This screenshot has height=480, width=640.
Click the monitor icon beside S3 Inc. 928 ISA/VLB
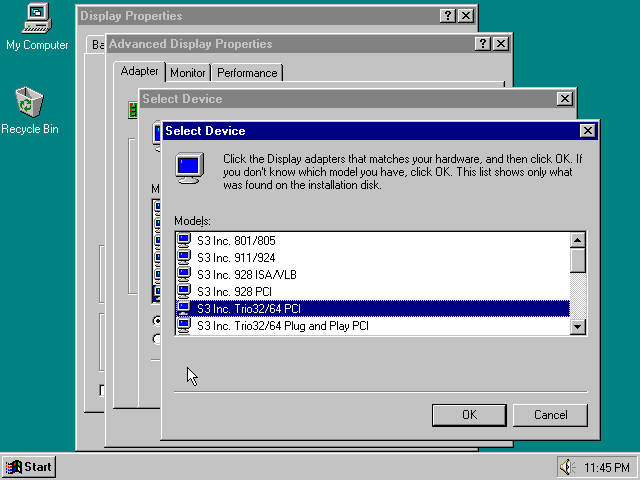tap(184, 274)
